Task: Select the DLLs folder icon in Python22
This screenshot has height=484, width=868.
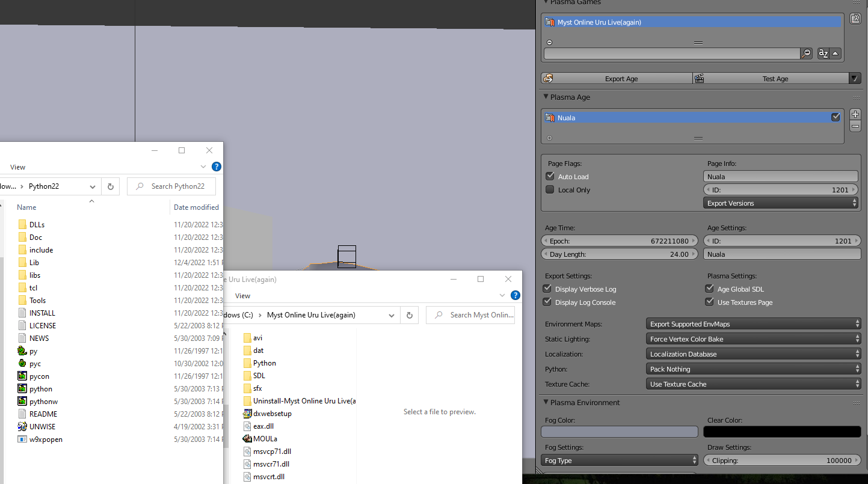Action: pyautogui.click(x=22, y=225)
